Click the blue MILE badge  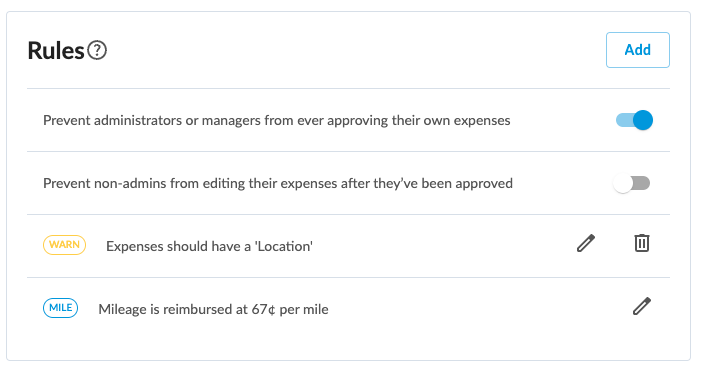pyautogui.click(x=60, y=308)
